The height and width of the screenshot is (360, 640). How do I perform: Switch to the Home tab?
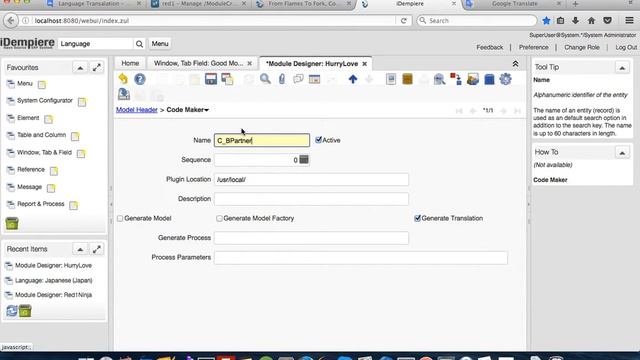tap(130, 63)
